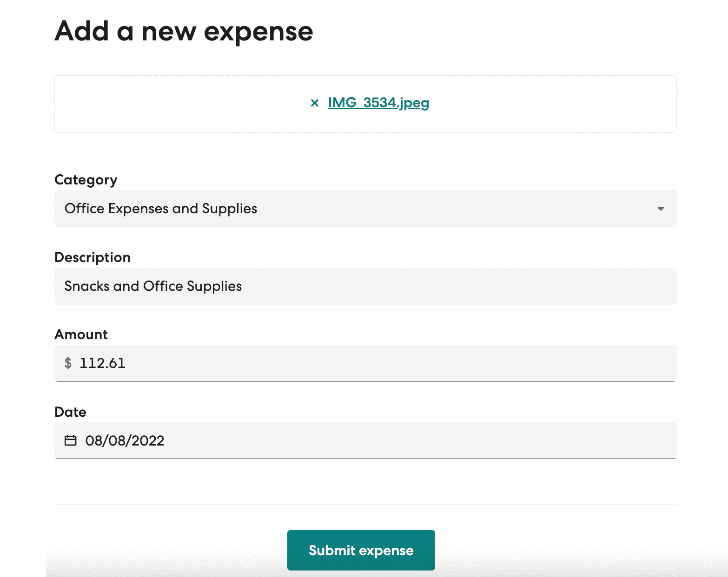Screen dimensions: 728x577
Task: Place cursor in Snacks and Office Supplies text
Action: [x=153, y=286]
